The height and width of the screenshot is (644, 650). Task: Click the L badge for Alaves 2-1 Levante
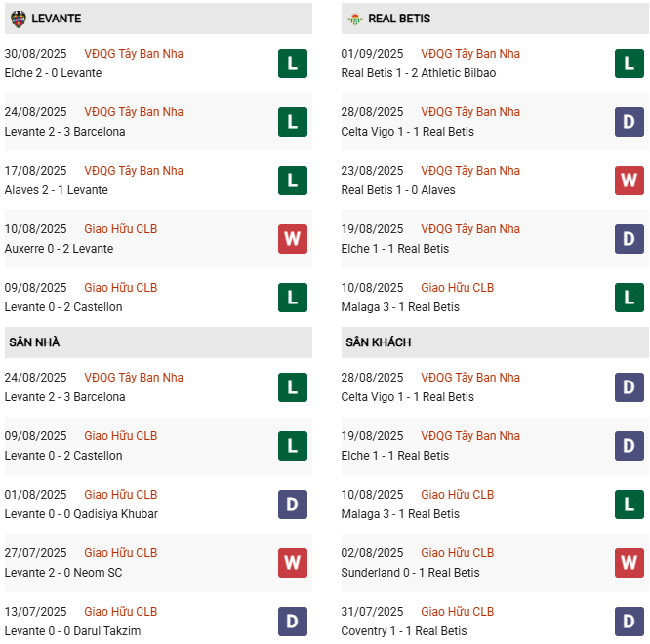pyautogui.click(x=293, y=181)
